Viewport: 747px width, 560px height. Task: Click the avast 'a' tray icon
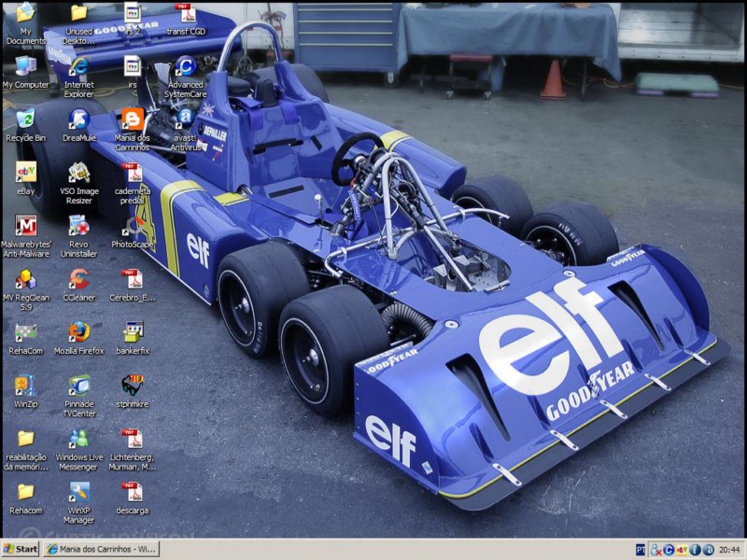[x=709, y=550]
